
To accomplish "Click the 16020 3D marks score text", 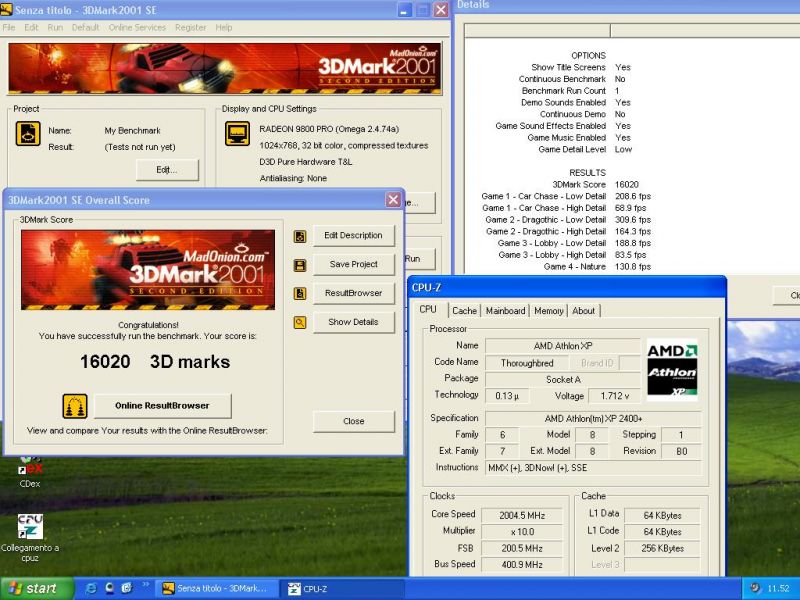I will 155,362.
